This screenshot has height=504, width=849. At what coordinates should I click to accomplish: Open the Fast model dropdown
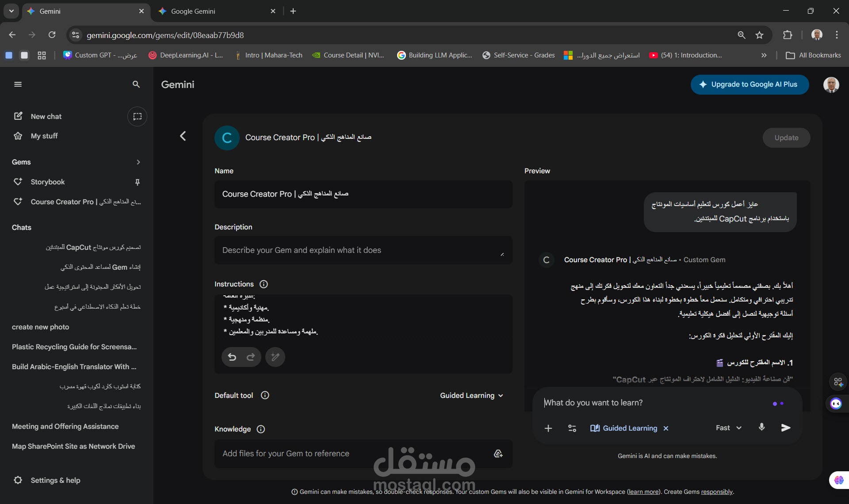[x=729, y=428]
